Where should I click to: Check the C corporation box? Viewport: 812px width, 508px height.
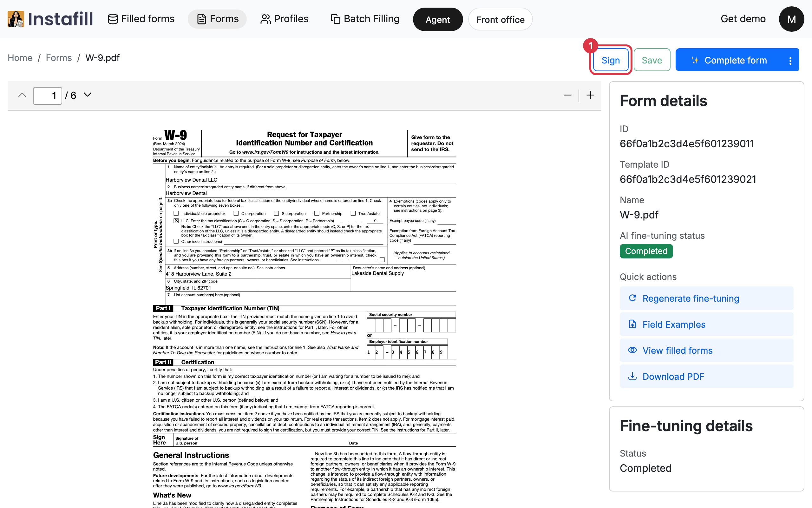pos(236,213)
